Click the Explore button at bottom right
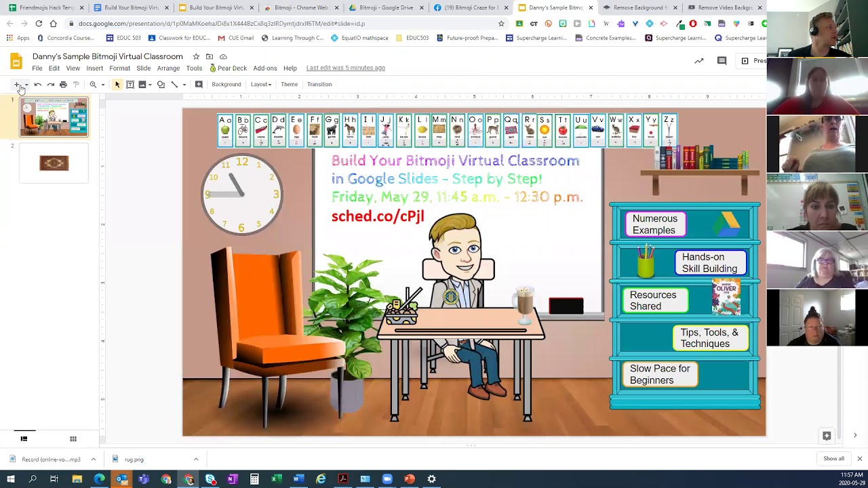This screenshot has height=488, width=868. 827,436
